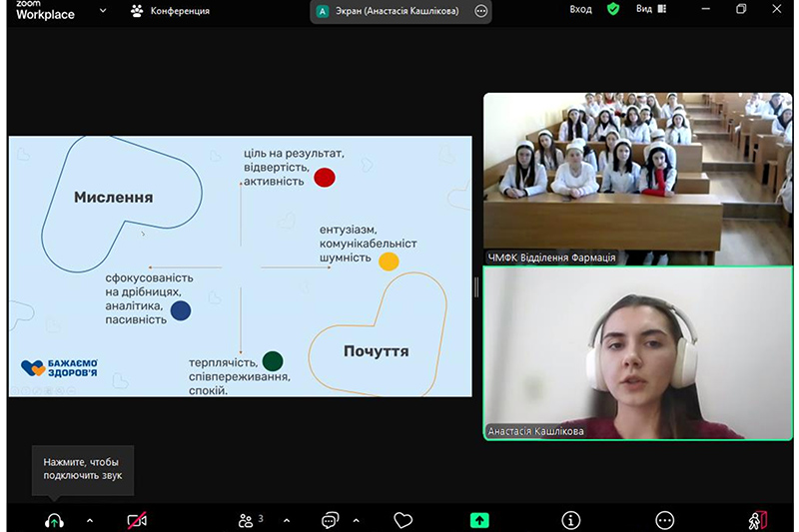This screenshot has width=799, height=532.
Task: Click the heart reactions icon
Action: (x=403, y=520)
